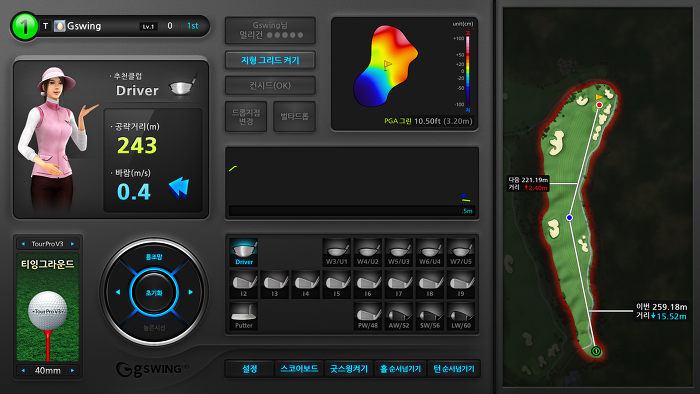Click the PGA 그린 10.50ft text
Image resolution: width=700 pixels, height=394 pixels.
[428, 121]
